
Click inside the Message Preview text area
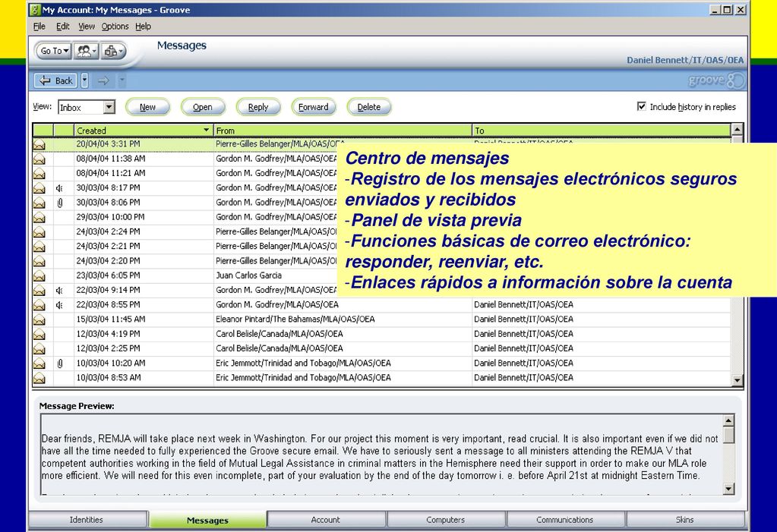tap(381, 455)
